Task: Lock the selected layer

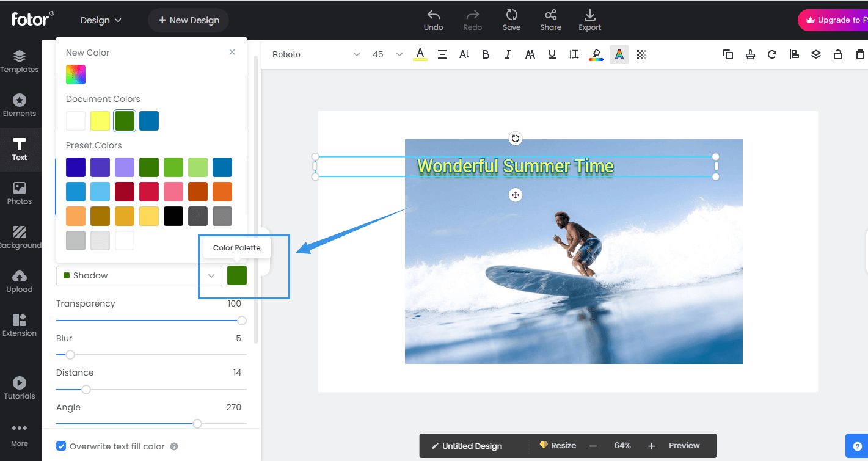Action: coord(838,54)
